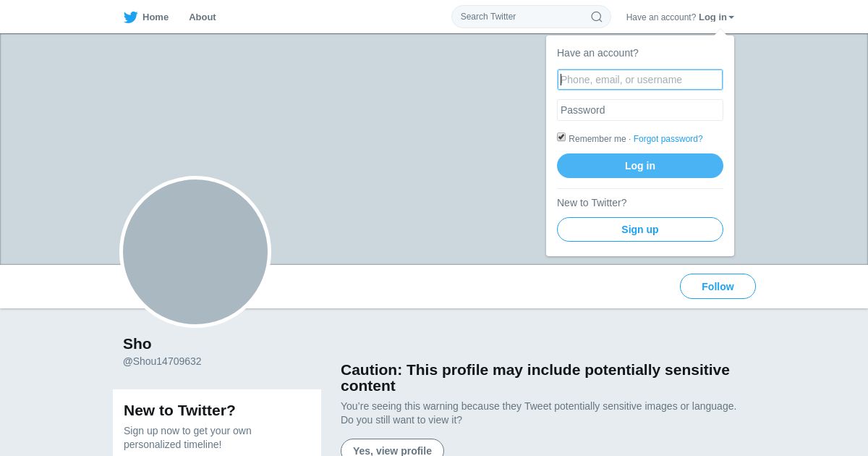Confirm with Yes, view profile button
This screenshot has width=868, height=456.
coord(392,449)
